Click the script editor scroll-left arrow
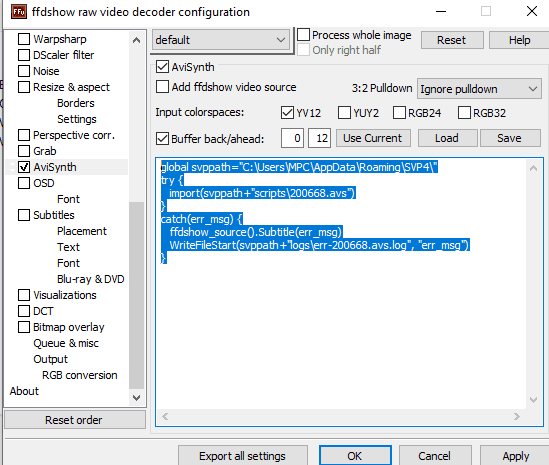The width and height of the screenshot is (549, 465). tap(165, 416)
